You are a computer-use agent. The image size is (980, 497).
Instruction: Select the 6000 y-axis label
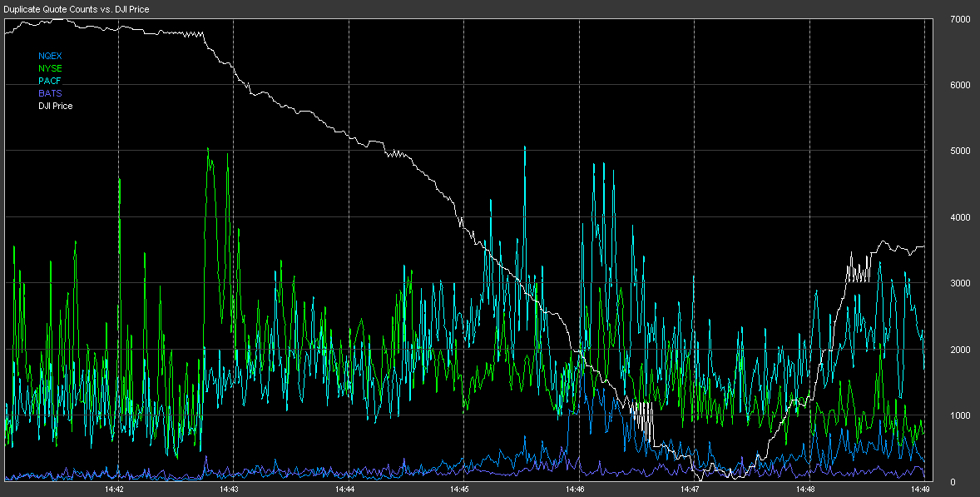point(960,85)
